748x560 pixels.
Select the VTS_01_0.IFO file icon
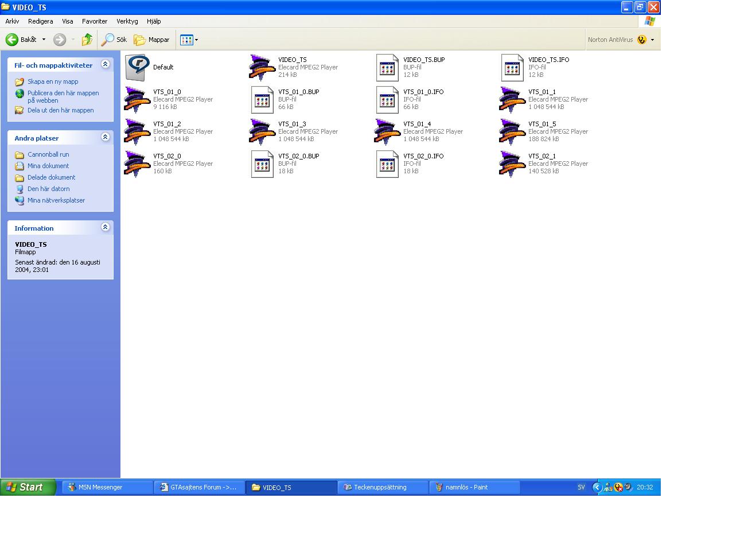pos(387,100)
